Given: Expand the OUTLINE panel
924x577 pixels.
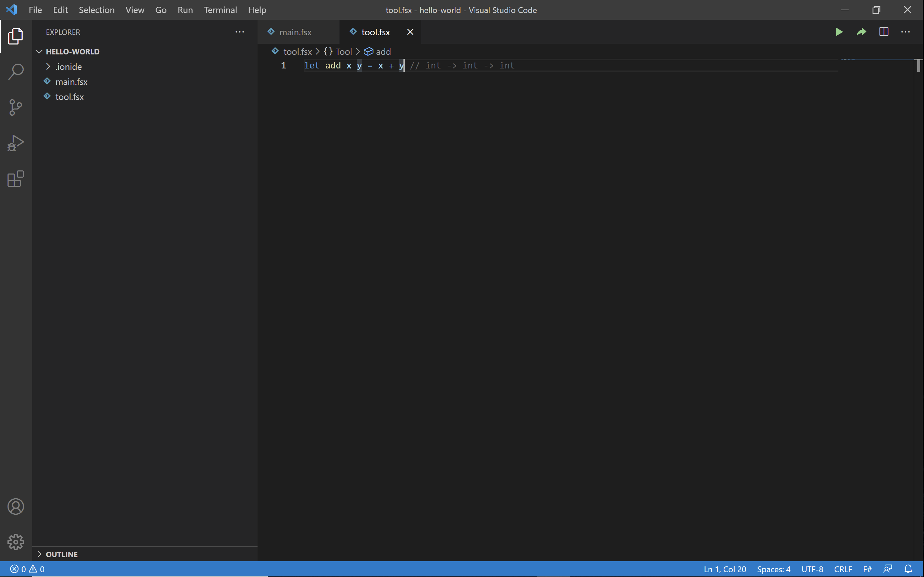Looking at the screenshot, I should pos(61,554).
